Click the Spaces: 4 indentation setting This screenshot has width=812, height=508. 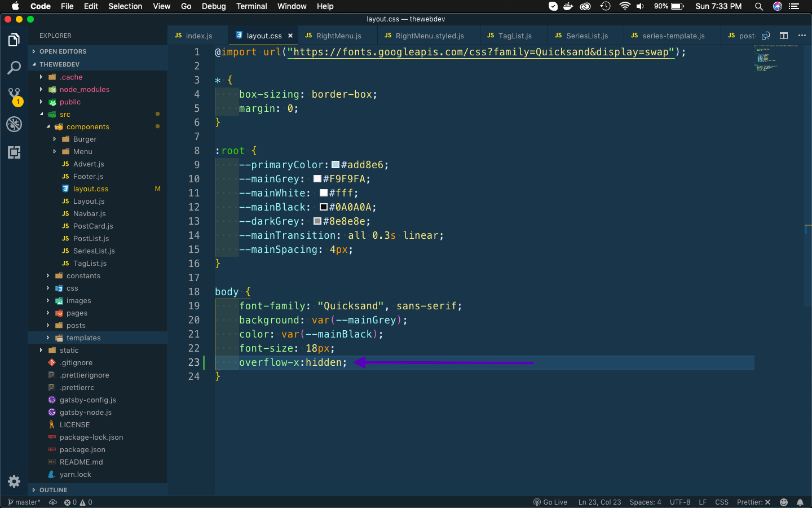tap(645, 502)
